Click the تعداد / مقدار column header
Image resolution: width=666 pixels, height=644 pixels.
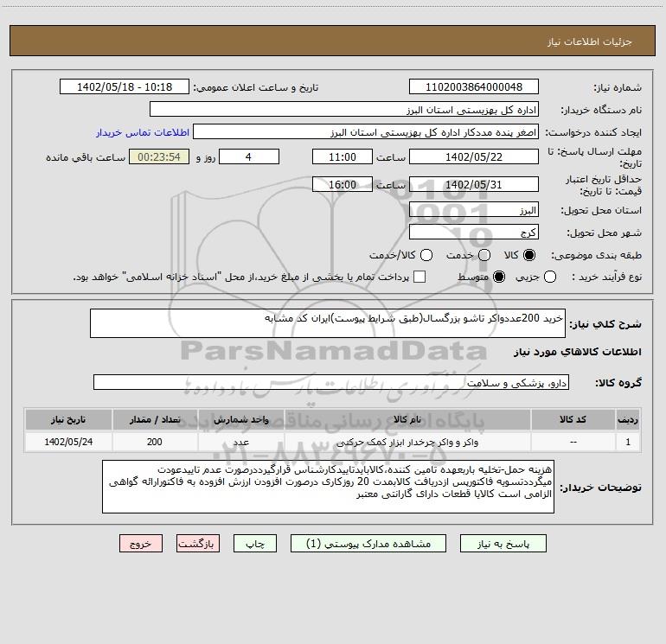point(155,419)
